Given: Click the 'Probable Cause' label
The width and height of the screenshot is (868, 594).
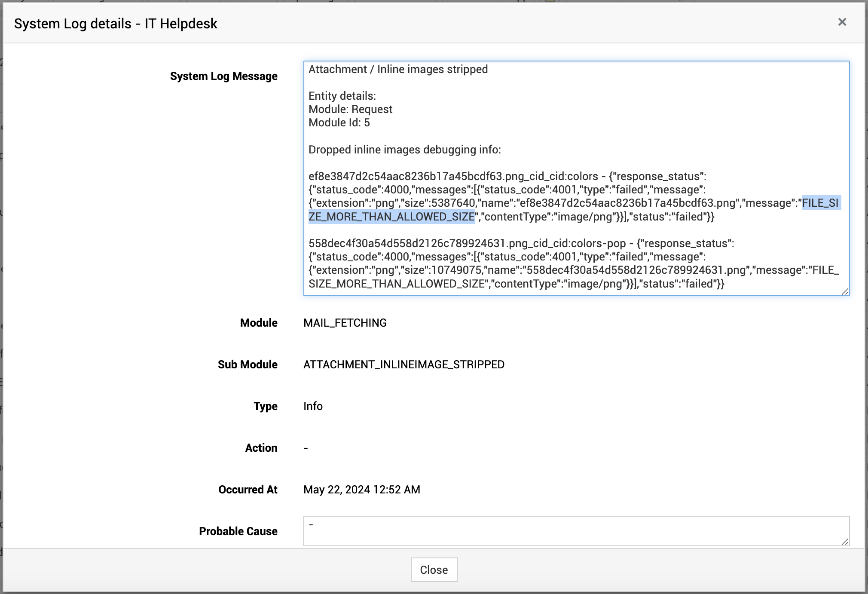Looking at the screenshot, I should click(x=238, y=531).
